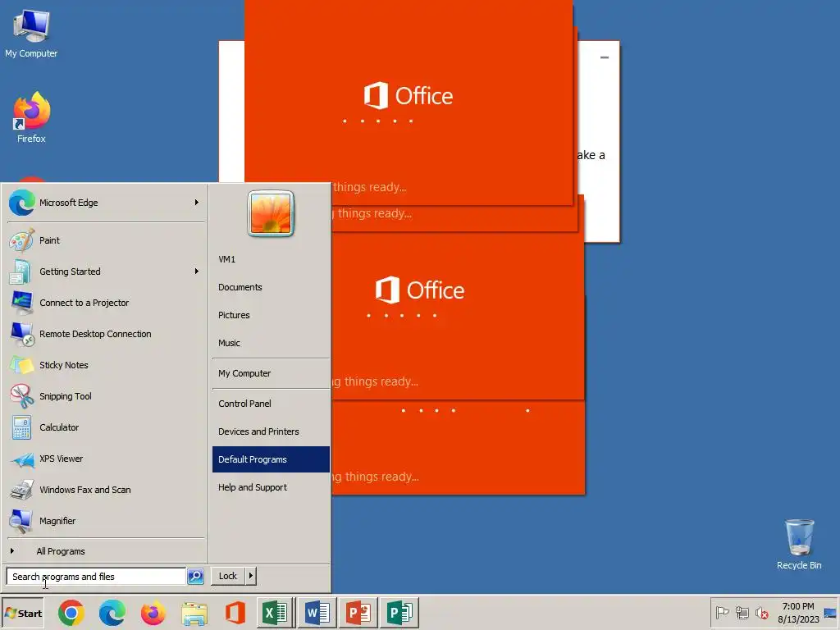Click the network tray icon
The image size is (840, 630).
tap(742, 612)
